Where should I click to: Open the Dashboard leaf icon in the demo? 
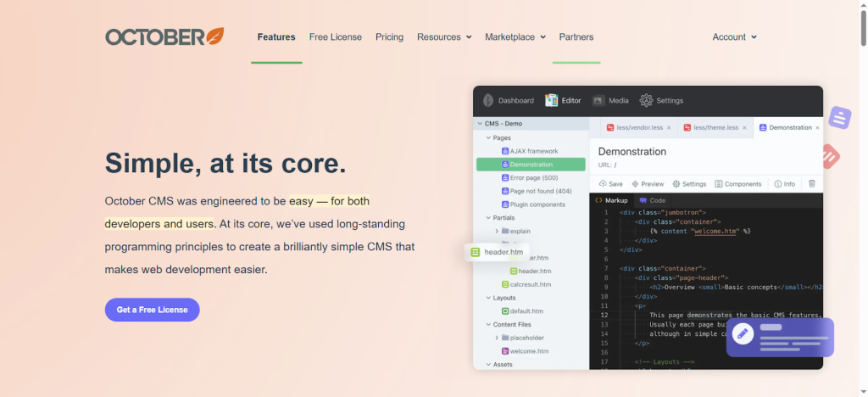tap(488, 100)
